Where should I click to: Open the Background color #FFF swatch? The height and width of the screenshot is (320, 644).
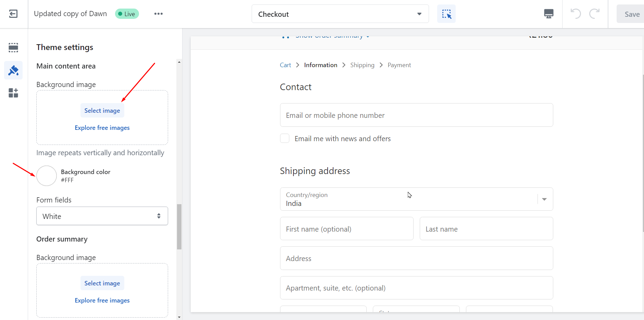click(x=47, y=176)
